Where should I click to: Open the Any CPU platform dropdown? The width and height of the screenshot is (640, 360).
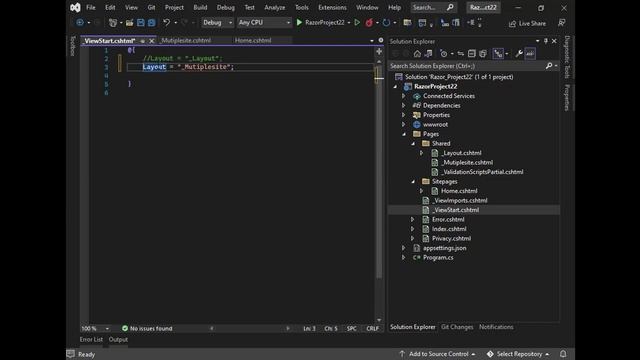[x=264, y=22]
